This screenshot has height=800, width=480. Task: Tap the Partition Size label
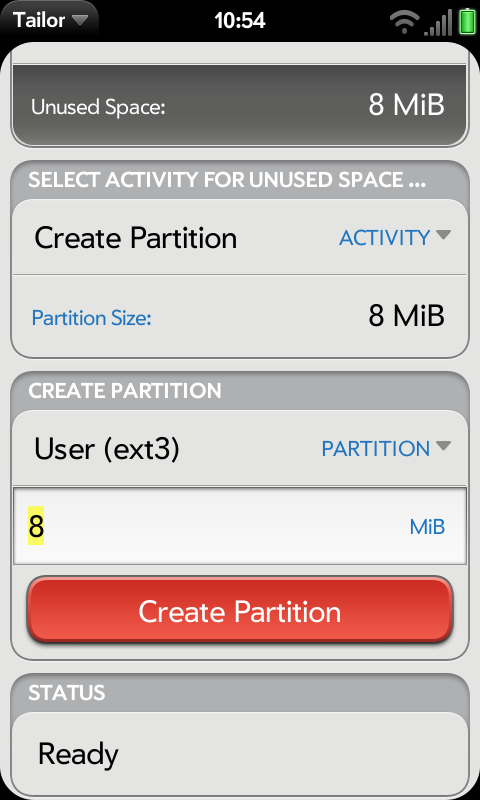(x=92, y=318)
